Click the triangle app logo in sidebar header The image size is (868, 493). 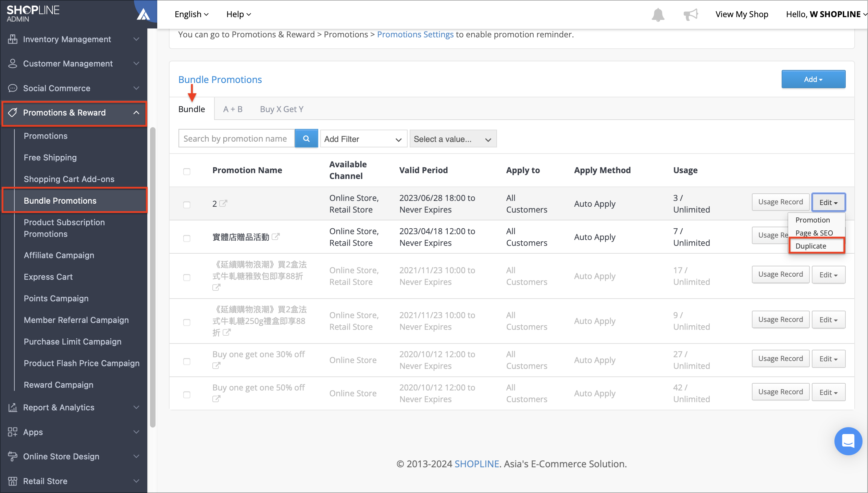(x=143, y=14)
